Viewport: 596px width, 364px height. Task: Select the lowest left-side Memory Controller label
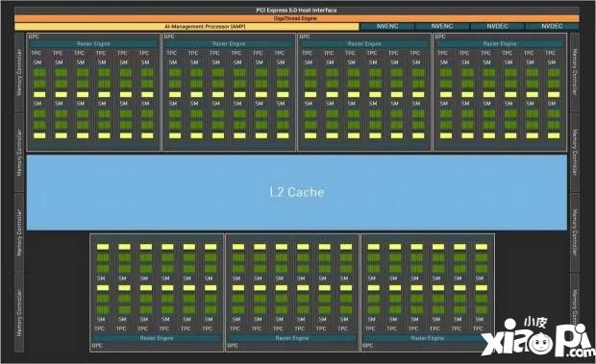(19, 313)
